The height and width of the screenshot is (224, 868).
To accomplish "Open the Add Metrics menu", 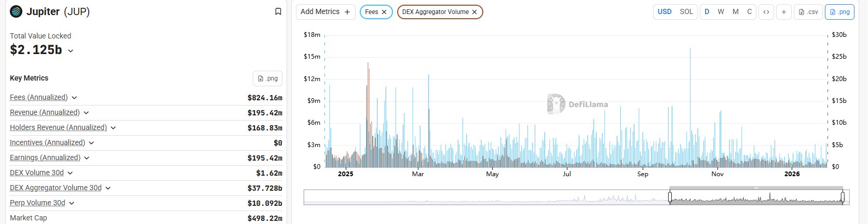I will (325, 12).
